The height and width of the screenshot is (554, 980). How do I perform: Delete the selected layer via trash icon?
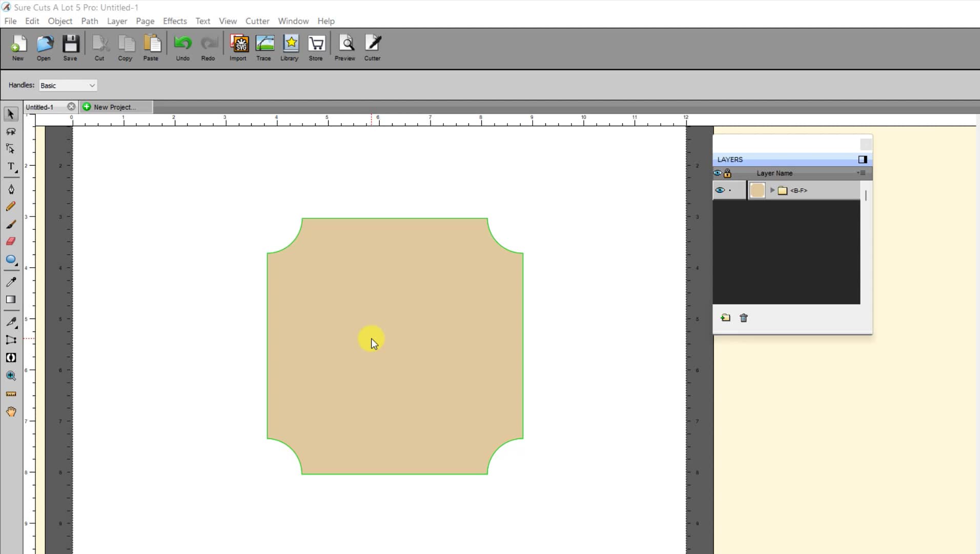[x=743, y=318]
